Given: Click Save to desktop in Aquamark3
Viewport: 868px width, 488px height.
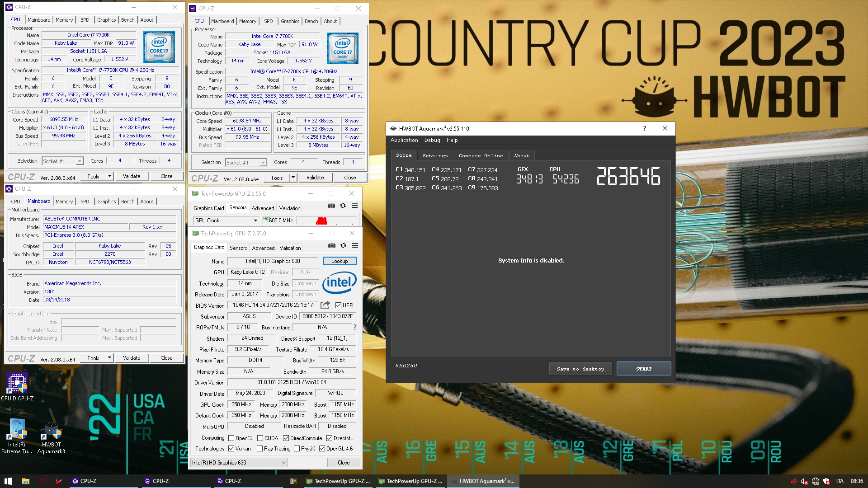Looking at the screenshot, I should click(x=580, y=369).
